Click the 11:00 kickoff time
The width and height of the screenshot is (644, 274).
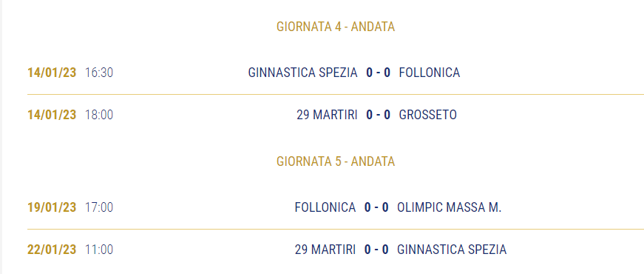pos(99,250)
